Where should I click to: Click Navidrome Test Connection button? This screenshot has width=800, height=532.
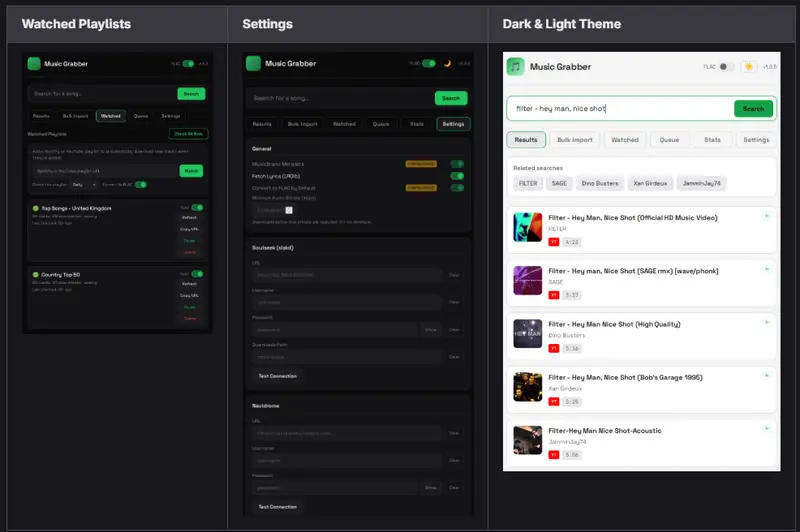(278, 506)
